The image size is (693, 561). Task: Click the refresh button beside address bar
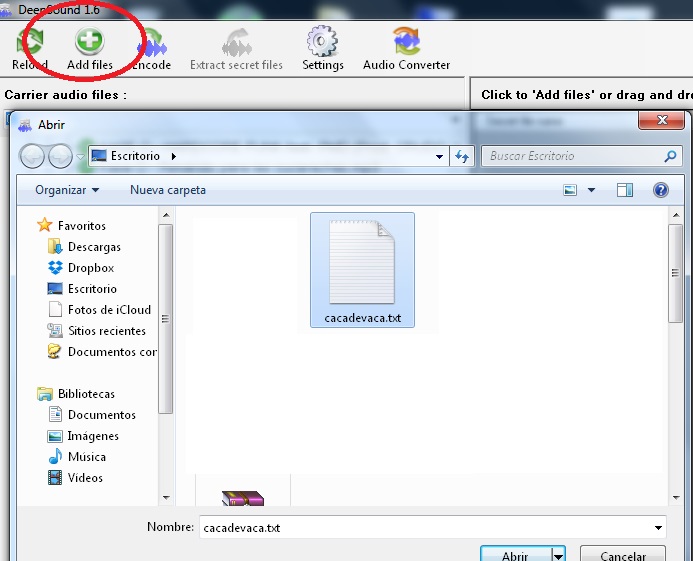462,156
